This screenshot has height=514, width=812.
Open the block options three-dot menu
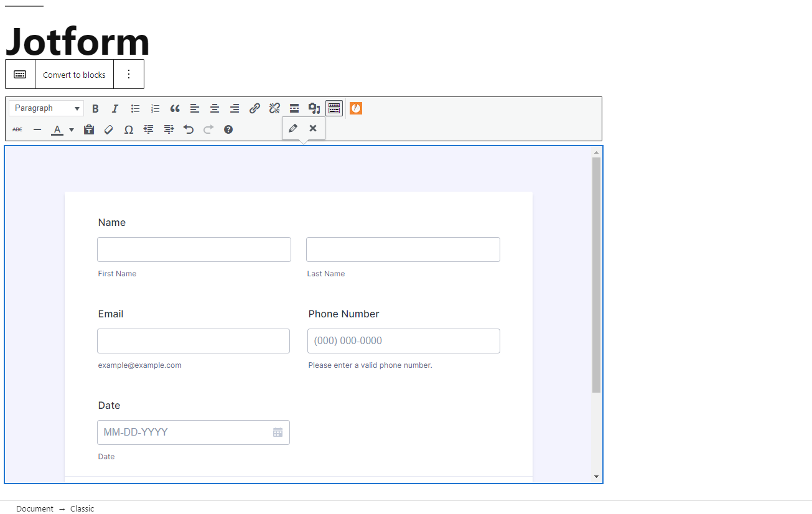coord(129,74)
